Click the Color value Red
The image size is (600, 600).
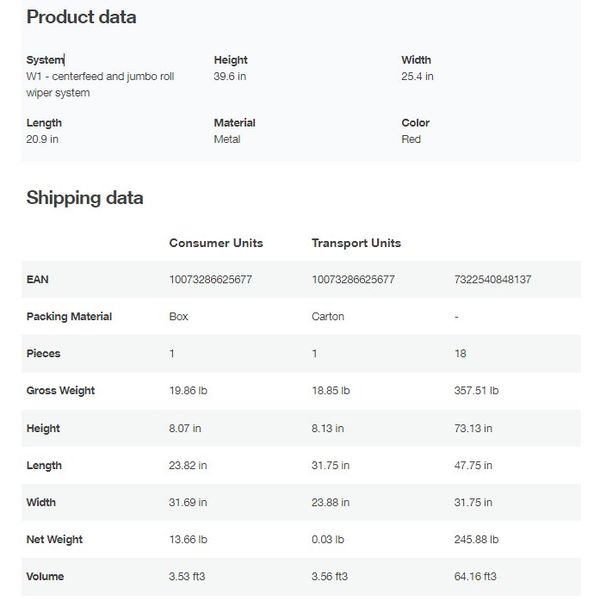pos(411,139)
